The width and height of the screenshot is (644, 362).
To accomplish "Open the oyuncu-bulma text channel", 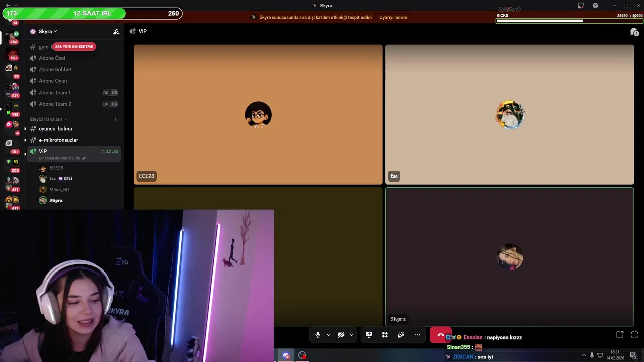I will (x=74, y=129).
